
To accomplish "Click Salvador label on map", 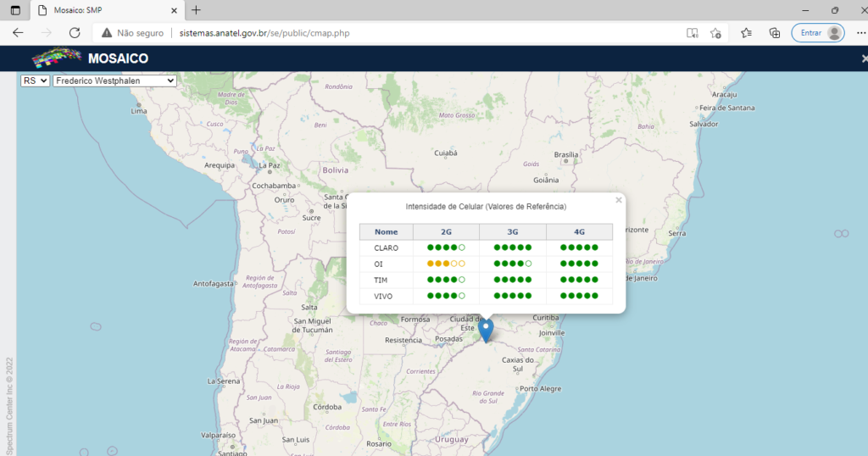I will click(704, 124).
